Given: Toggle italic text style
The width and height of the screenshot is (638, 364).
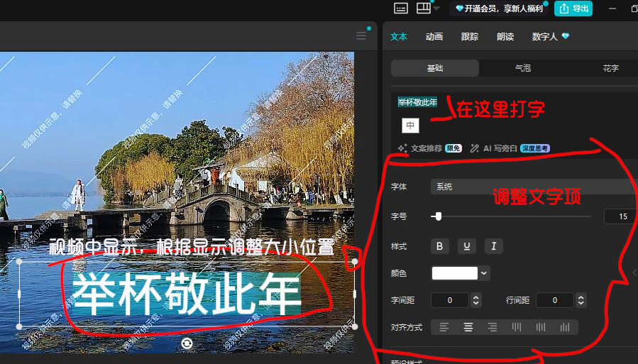Looking at the screenshot, I should coord(493,246).
